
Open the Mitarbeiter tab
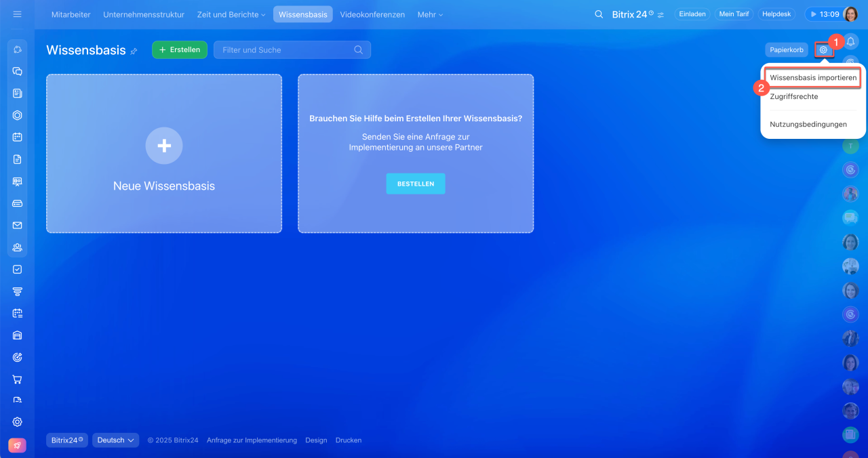point(71,14)
